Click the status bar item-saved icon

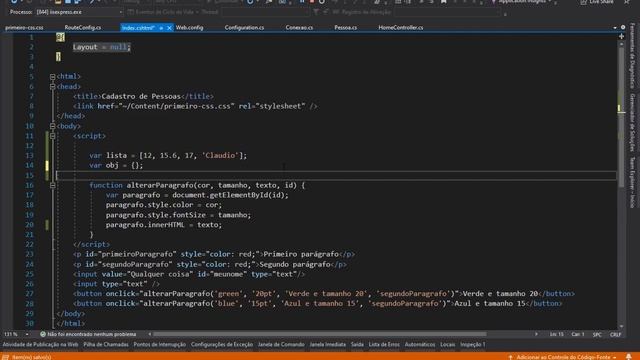pyautogui.click(x=5, y=357)
